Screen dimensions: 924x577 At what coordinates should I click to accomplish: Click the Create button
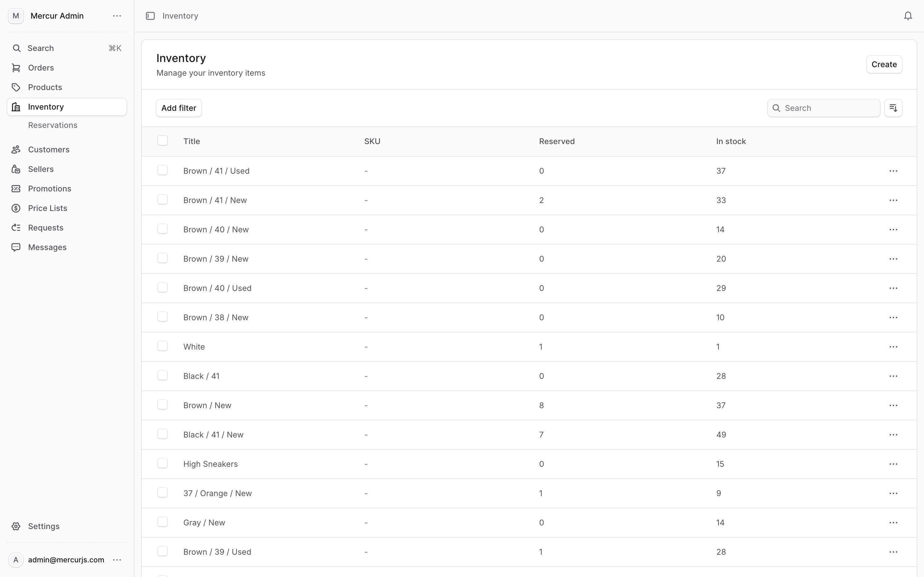tap(884, 64)
